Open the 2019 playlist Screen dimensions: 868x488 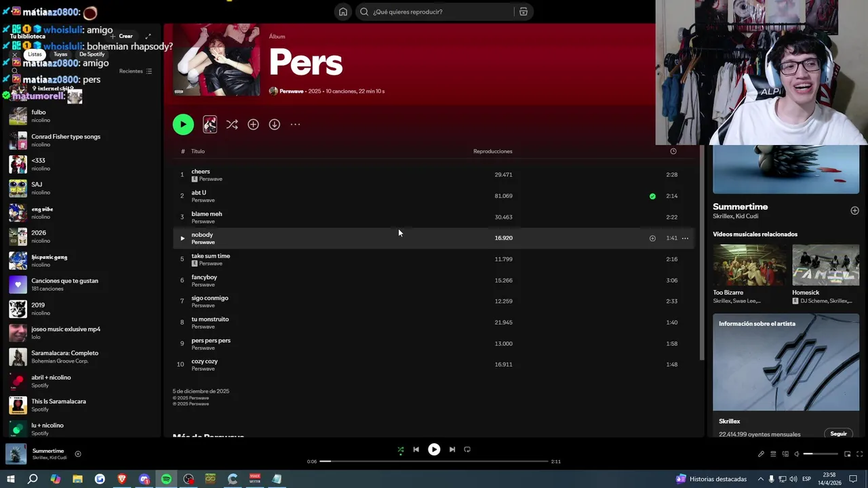click(x=81, y=309)
